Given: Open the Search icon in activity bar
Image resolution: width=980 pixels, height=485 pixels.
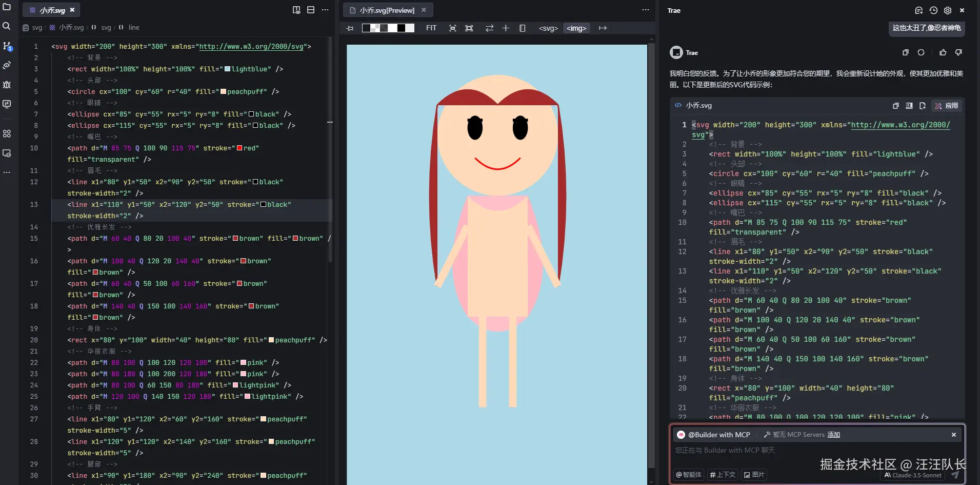Looking at the screenshot, I should pos(7,26).
